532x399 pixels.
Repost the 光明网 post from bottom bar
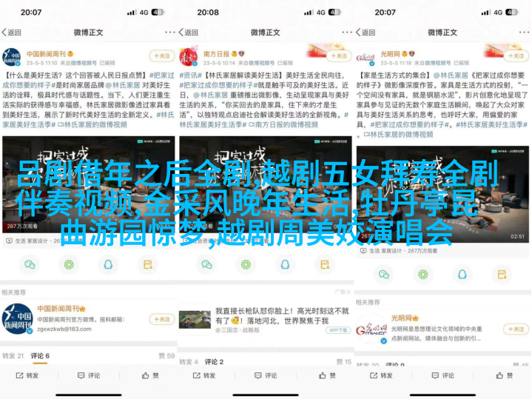click(383, 375)
